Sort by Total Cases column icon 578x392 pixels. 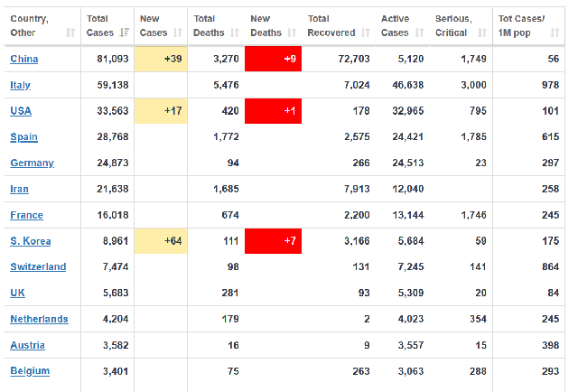(x=125, y=33)
